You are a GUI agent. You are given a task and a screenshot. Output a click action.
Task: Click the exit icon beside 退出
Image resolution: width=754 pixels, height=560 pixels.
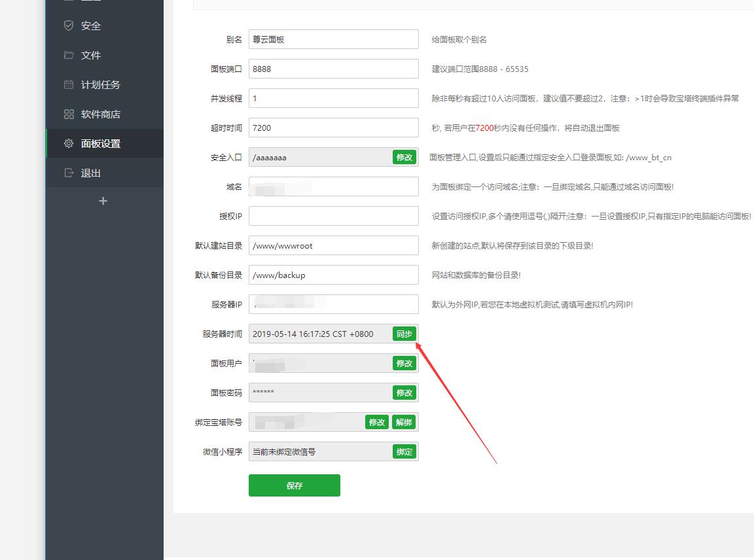(x=69, y=173)
